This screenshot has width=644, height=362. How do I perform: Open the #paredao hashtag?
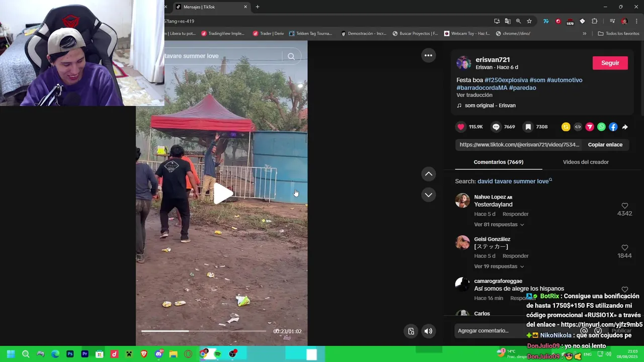pyautogui.click(x=523, y=87)
